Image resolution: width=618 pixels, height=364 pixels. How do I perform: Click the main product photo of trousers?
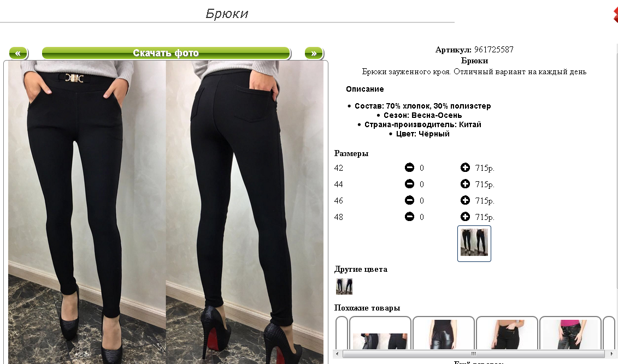(x=166, y=212)
